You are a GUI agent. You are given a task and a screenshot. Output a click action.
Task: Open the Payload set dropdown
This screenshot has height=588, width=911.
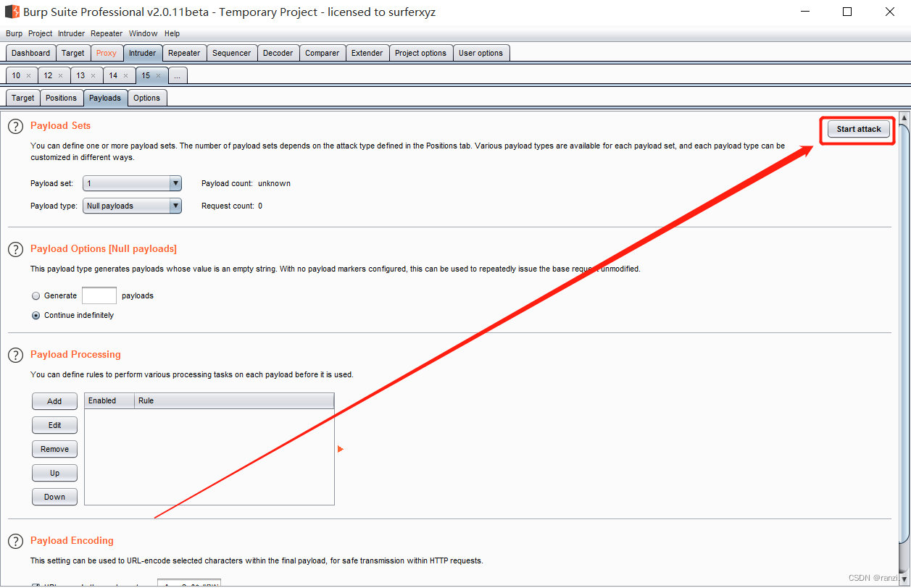click(x=132, y=184)
